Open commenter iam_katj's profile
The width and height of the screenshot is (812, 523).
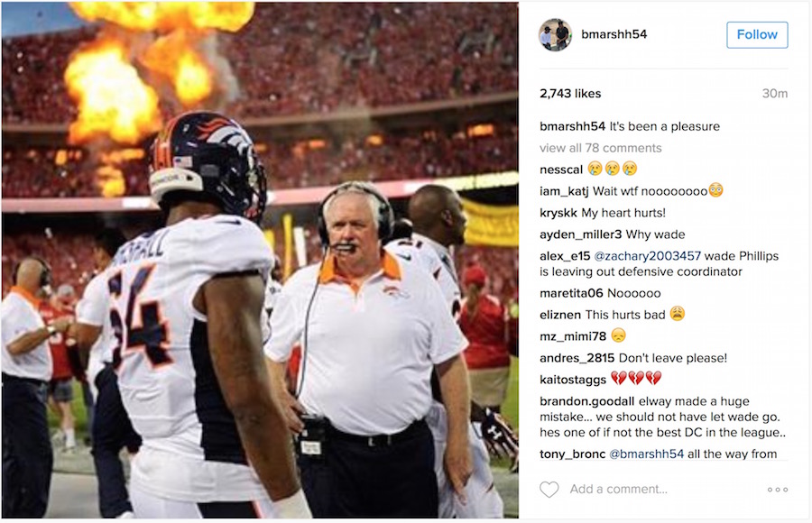coord(564,191)
